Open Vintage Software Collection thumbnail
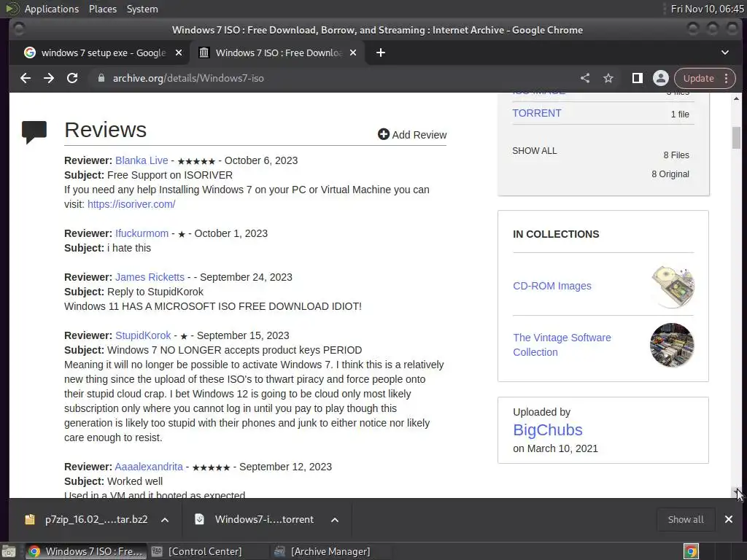The height and width of the screenshot is (560, 747). click(672, 345)
